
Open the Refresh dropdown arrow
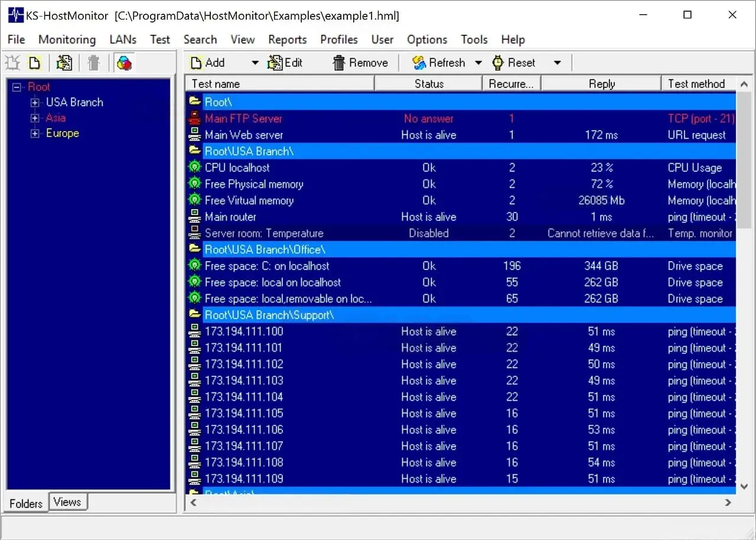point(478,63)
